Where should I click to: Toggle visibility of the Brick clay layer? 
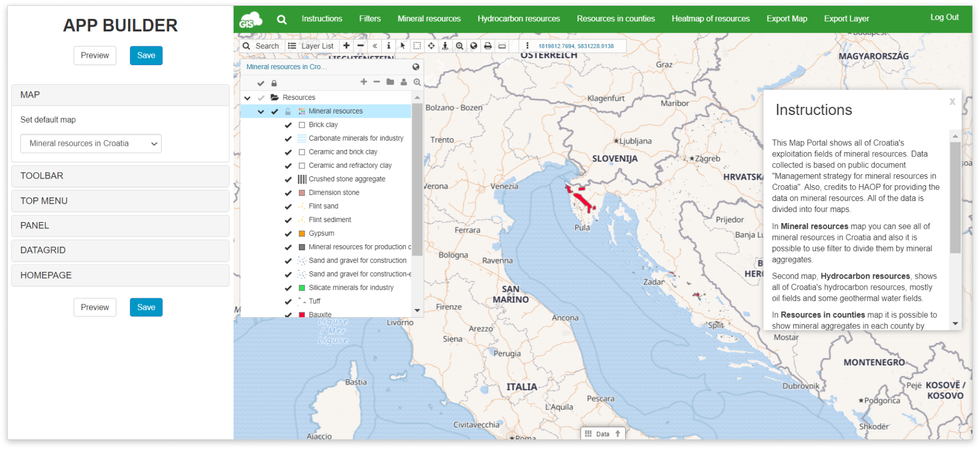pyautogui.click(x=288, y=125)
